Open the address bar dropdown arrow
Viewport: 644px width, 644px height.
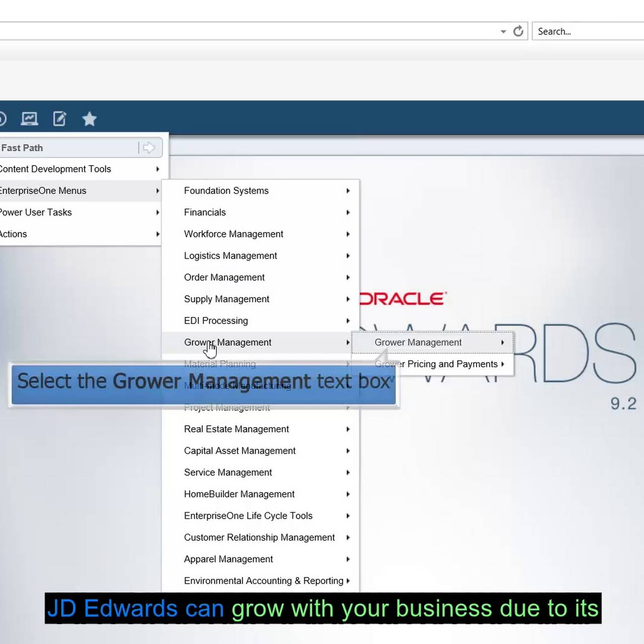tap(503, 32)
